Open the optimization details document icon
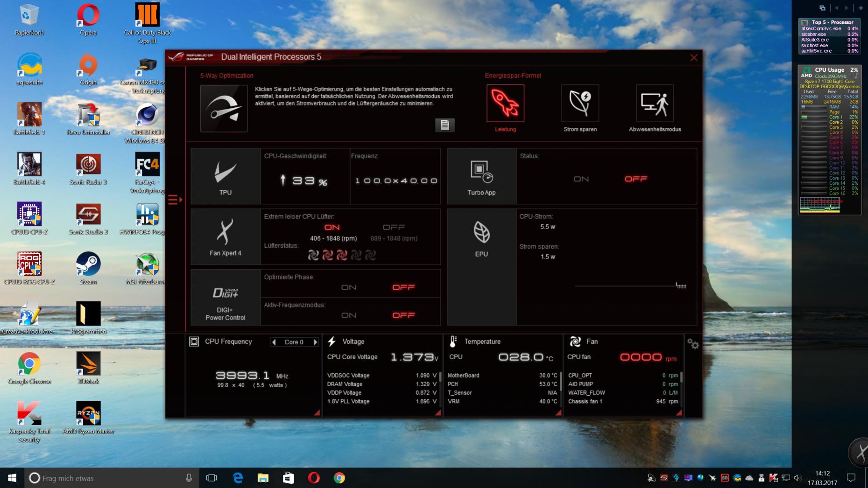The height and width of the screenshot is (488, 868). coord(445,125)
